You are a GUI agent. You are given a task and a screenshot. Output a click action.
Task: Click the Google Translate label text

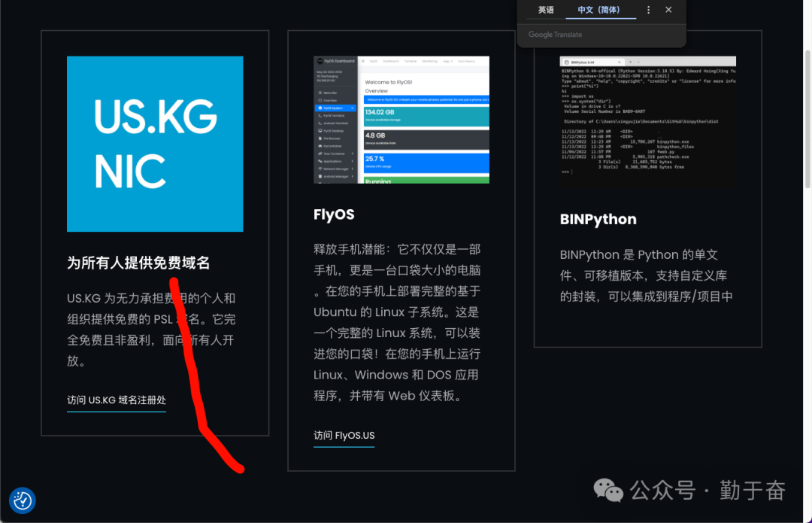click(555, 34)
